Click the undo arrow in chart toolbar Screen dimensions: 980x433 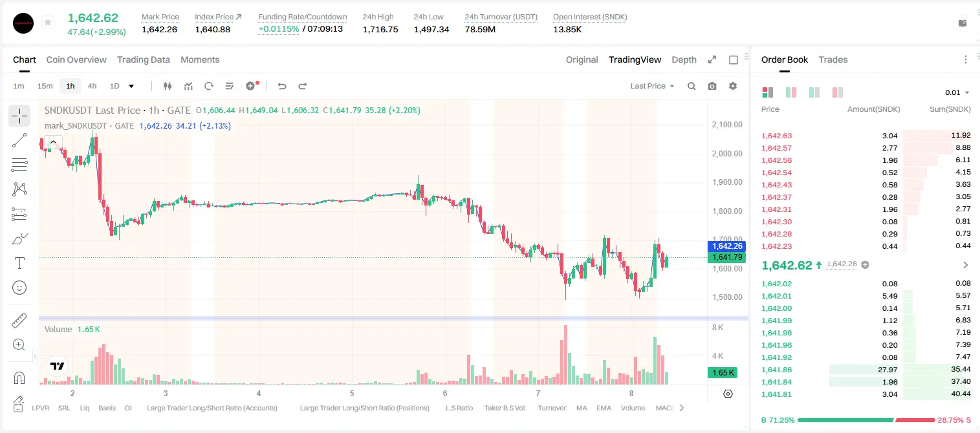tap(282, 86)
